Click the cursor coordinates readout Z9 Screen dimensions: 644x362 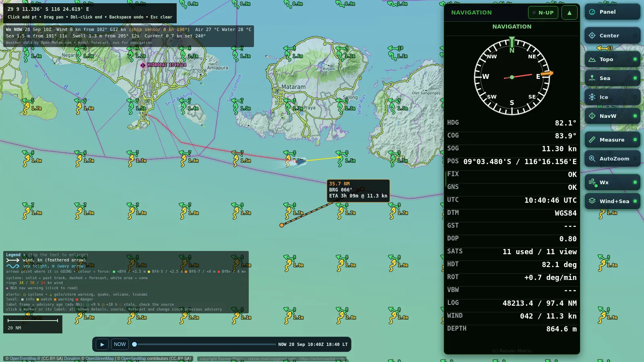48,9
